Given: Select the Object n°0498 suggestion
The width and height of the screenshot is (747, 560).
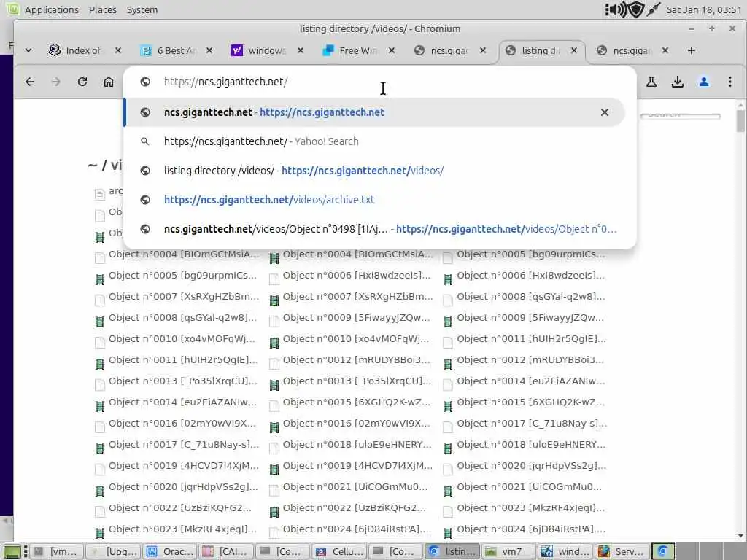Looking at the screenshot, I should pos(374,229).
